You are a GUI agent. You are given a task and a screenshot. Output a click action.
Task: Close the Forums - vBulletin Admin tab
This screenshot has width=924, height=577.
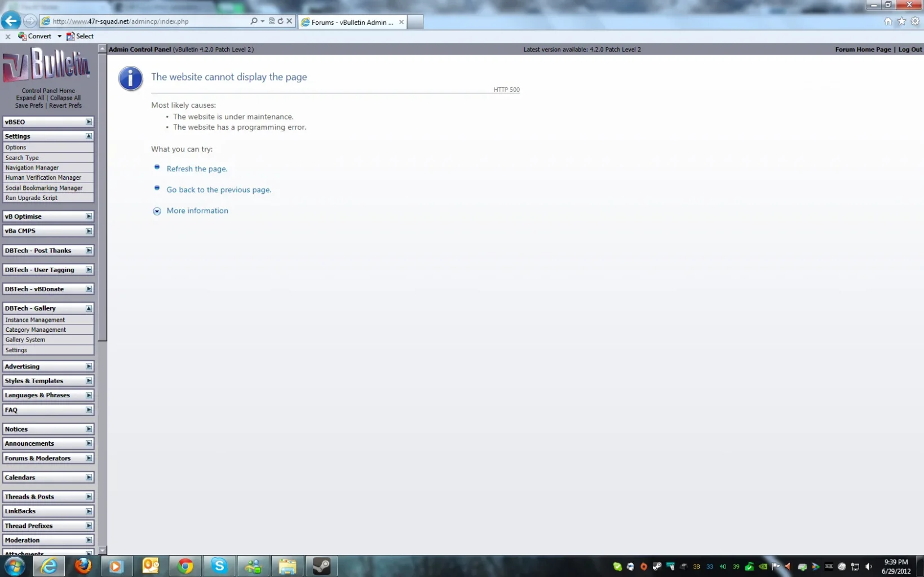[401, 23]
